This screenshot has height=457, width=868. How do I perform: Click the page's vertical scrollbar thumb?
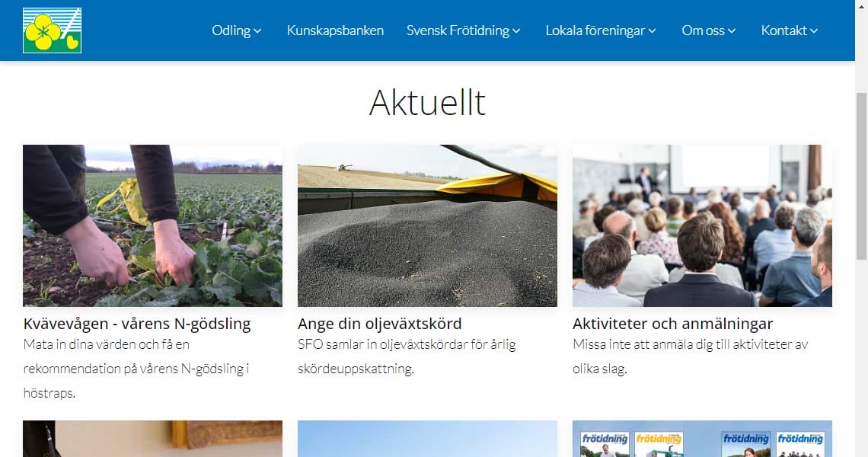pyautogui.click(x=861, y=176)
